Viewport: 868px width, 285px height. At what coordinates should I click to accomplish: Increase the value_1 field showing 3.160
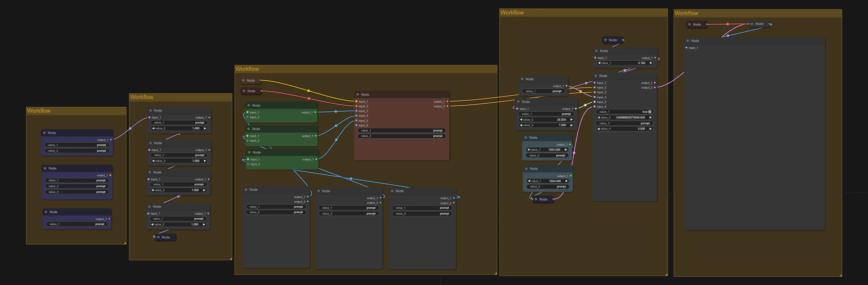coord(651,63)
